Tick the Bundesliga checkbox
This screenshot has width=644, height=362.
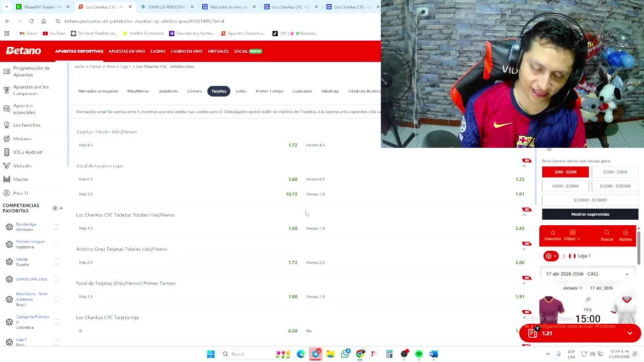56,227
